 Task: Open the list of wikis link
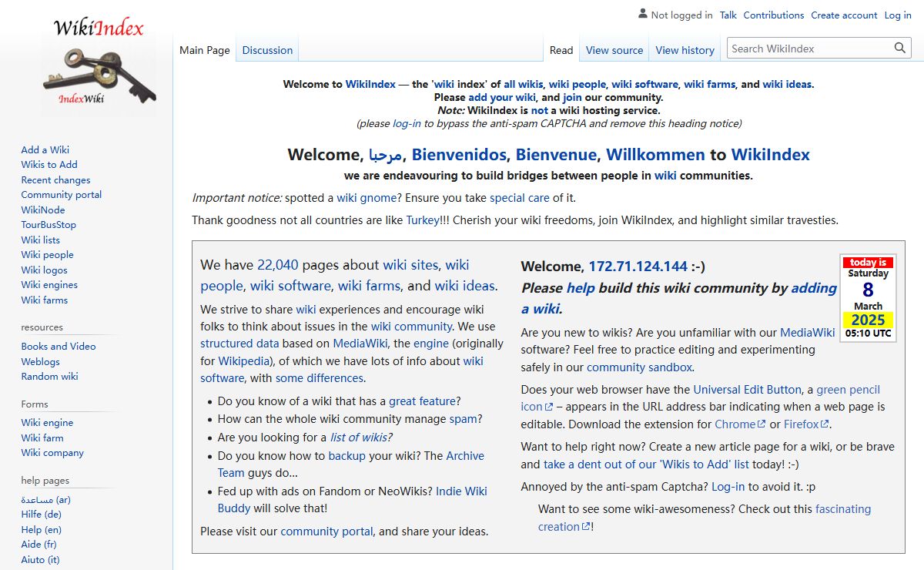(x=359, y=437)
